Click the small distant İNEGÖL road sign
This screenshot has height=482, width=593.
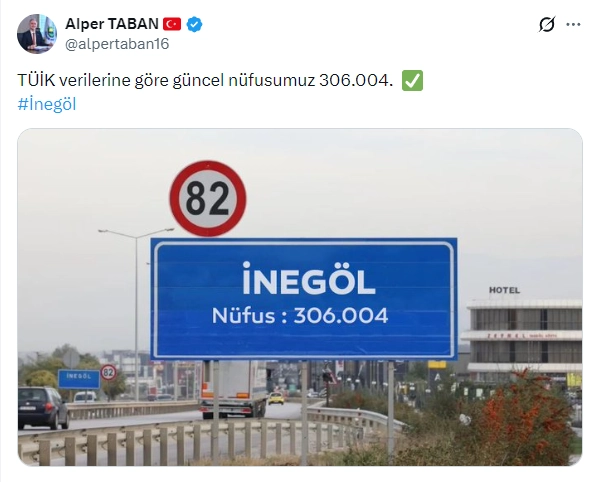pos(79,379)
